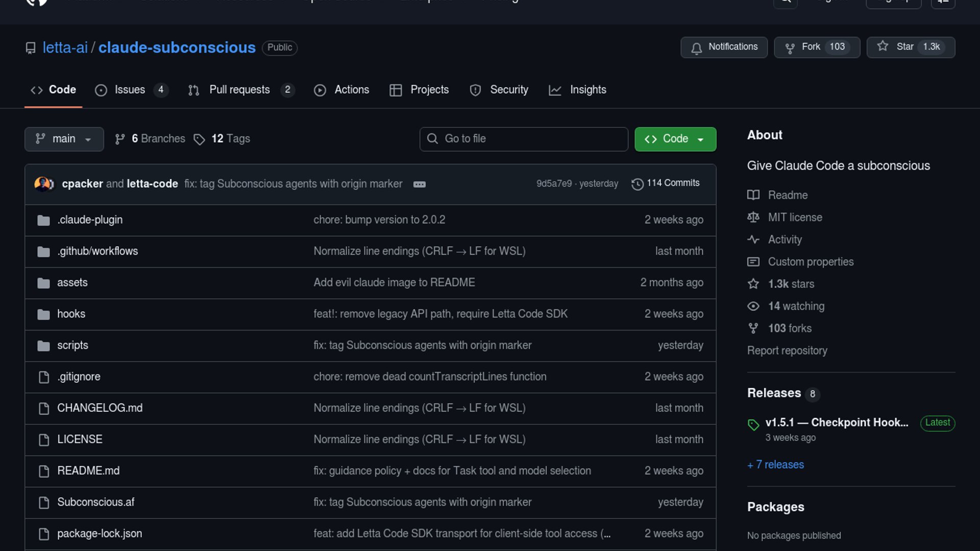Open the Issues tab
The image size is (980, 551).
tap(130, 90)
